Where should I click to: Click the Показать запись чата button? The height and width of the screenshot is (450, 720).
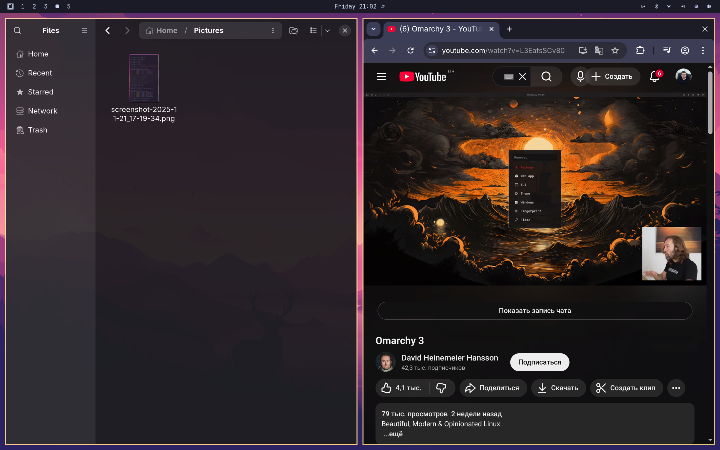[x=534, y=311]
